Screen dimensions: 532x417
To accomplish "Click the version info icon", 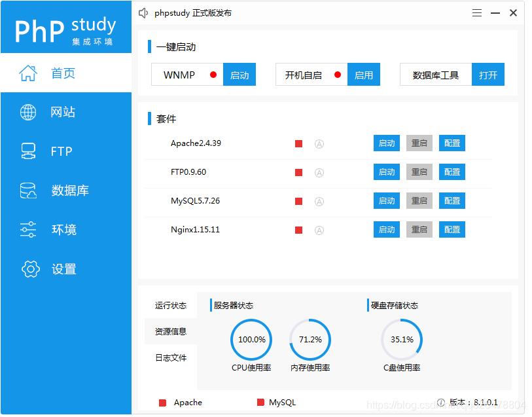I will tap(441, 403).
